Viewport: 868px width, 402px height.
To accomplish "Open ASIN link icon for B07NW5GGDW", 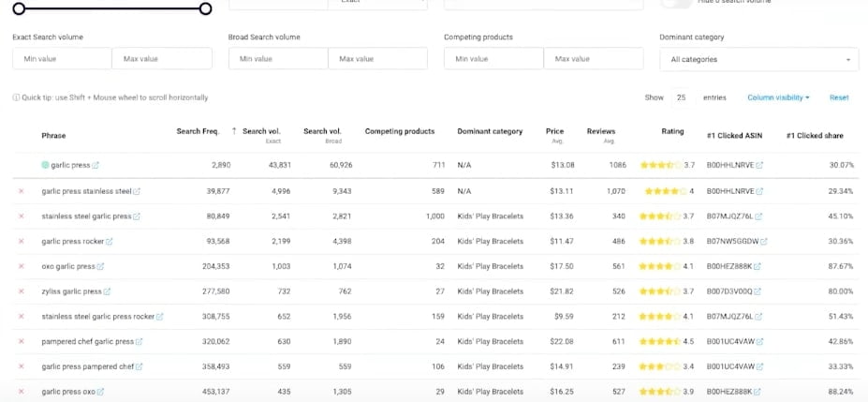I will click(764, 242).
